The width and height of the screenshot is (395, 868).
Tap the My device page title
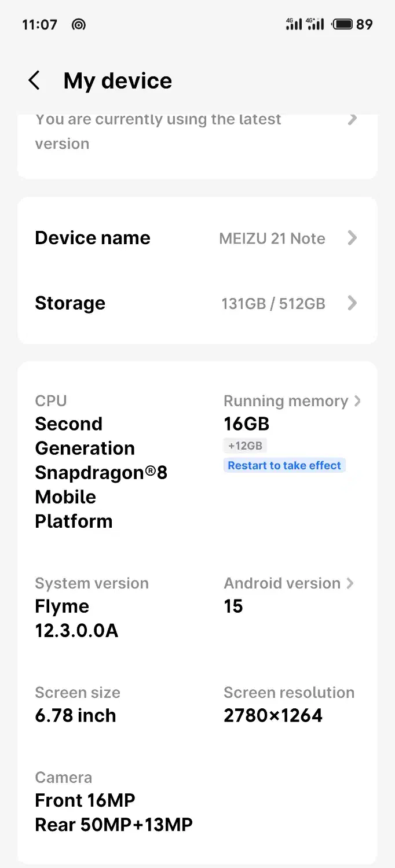[x=118, y=81]
